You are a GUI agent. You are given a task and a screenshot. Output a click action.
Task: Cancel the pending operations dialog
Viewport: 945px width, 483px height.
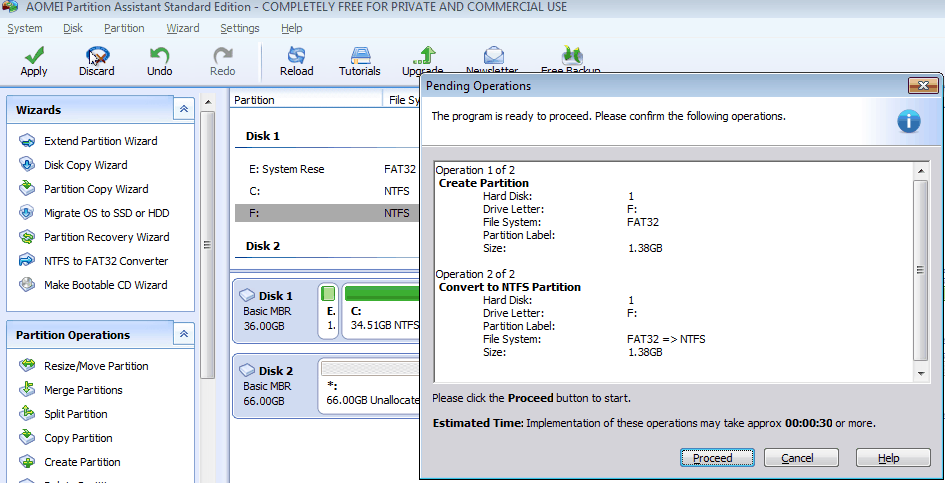801,458
